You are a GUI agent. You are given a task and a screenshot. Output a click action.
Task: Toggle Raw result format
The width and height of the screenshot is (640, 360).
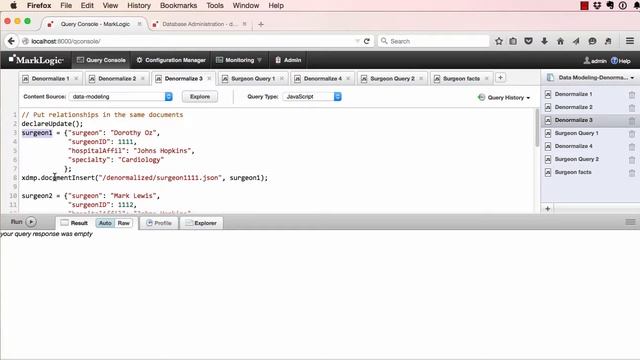124,223
